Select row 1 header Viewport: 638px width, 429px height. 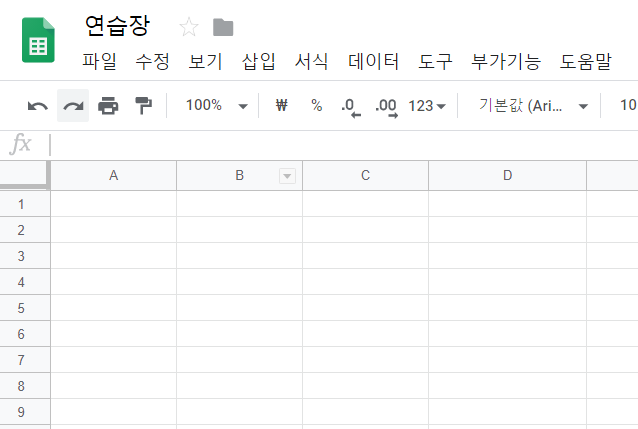25,204
